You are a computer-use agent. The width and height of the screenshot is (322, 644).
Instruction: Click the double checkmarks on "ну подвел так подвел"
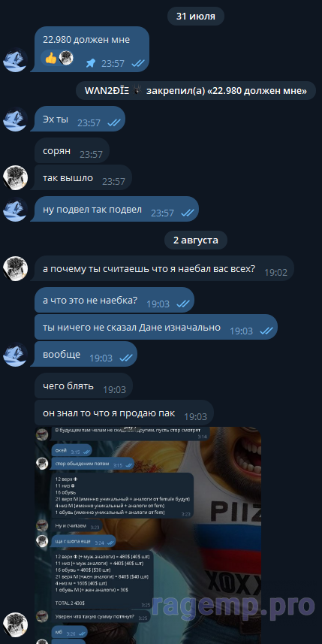click(188, 213)
